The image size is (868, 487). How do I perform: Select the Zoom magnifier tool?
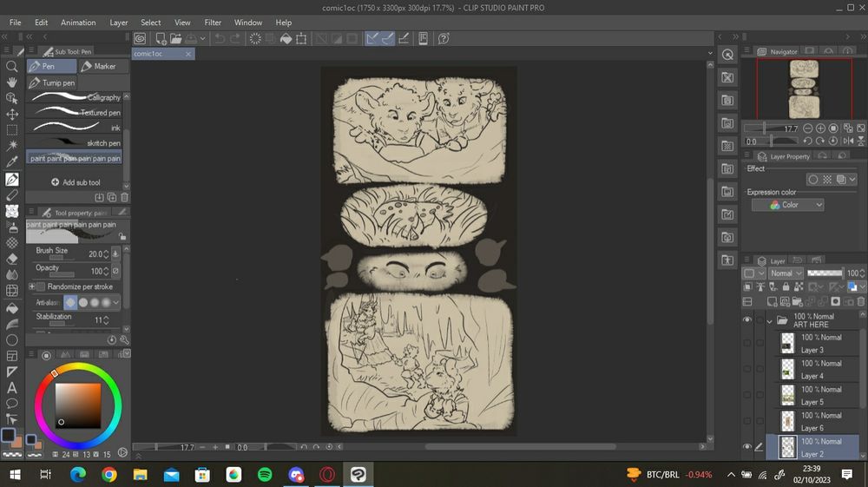(11, 66)
